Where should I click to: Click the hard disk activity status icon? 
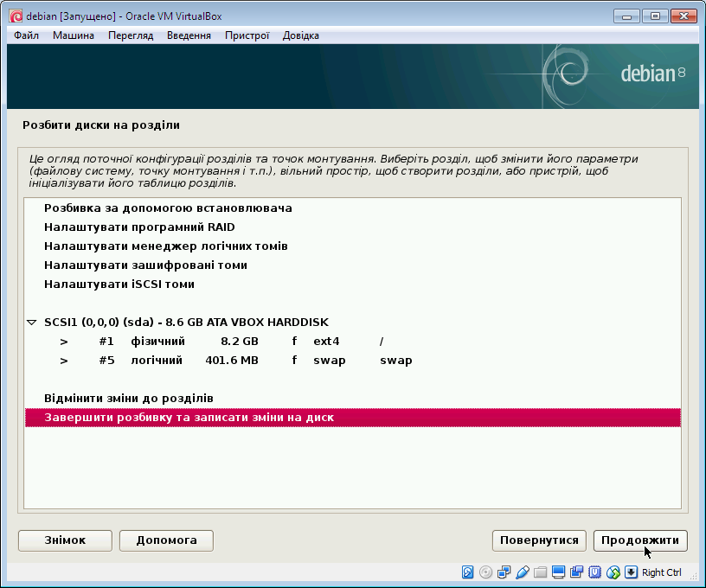click(468, 572)
